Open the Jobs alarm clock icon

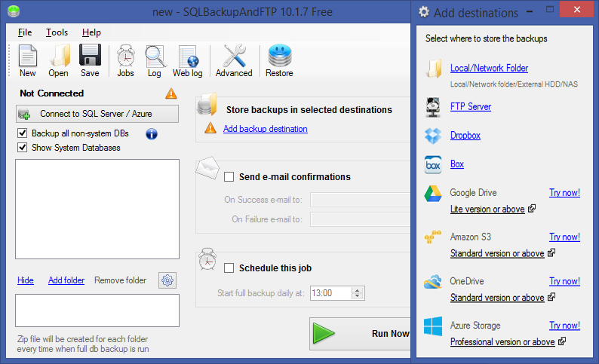[x=126, y=56]
